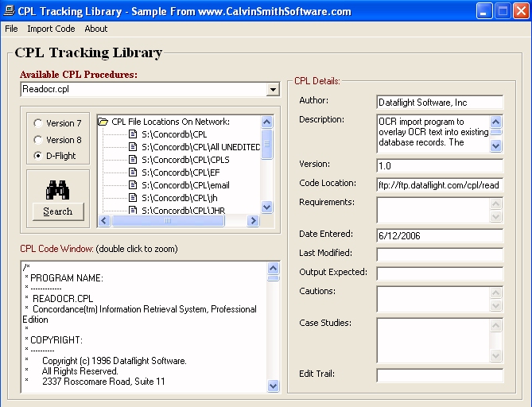
Task: Click file icon beside S:\Concordb\CPL\jh
Action: [x=134, y=198]
